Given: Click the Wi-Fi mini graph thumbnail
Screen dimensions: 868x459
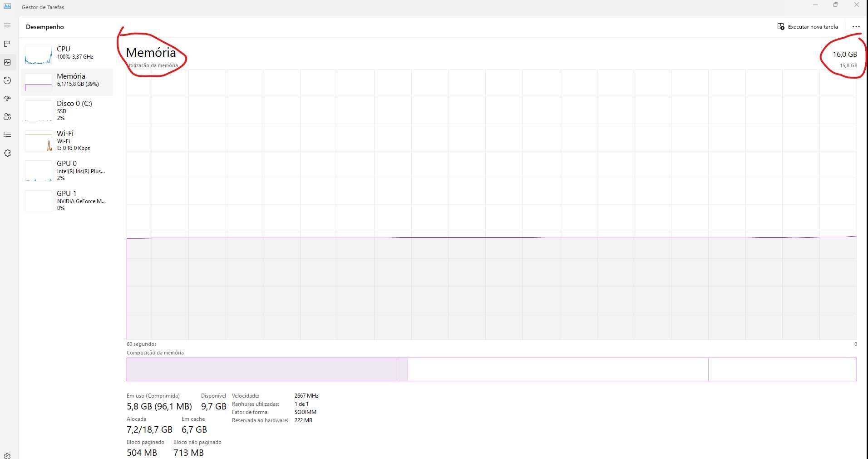Looking at the screenshot, I should click(x=39, y=141).
